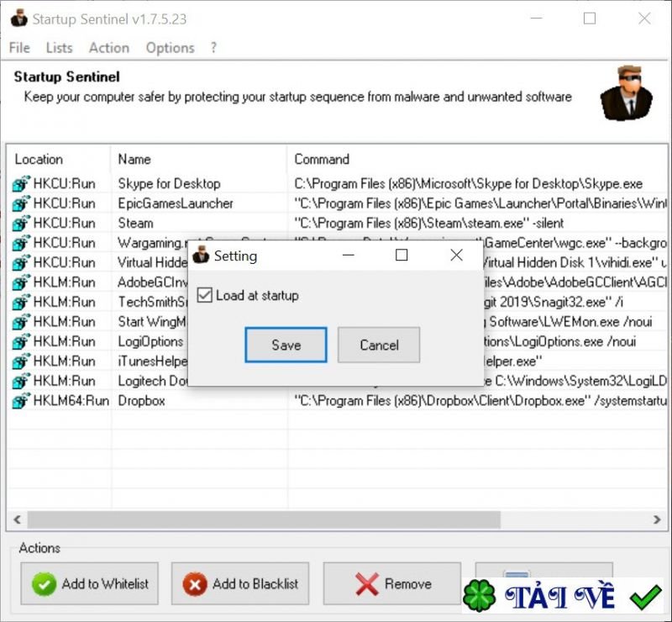Open the File menu
The width and height of the screenshot is (672, 622).
(x=19, y=48)
